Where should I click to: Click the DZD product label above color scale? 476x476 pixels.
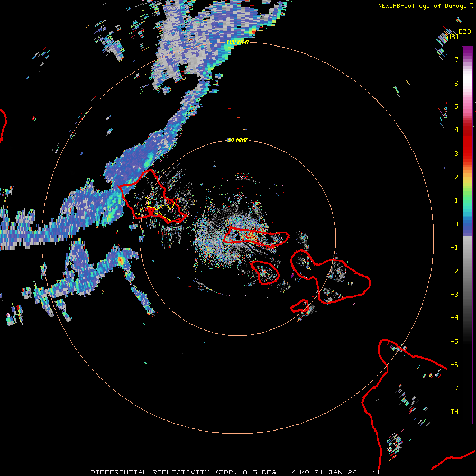click(x=465, y=32)
